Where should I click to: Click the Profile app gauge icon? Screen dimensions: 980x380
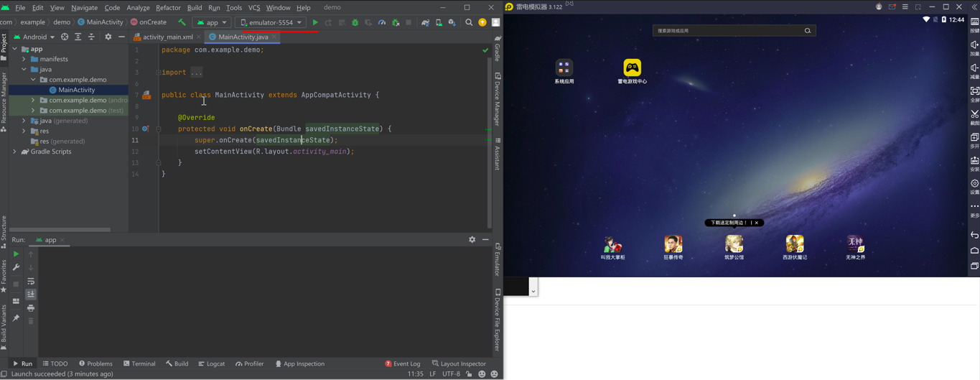tap(382, 22)
